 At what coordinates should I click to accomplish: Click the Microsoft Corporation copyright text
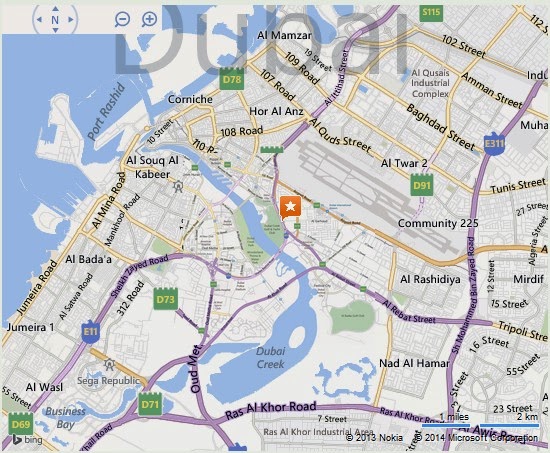click(476, 438)
